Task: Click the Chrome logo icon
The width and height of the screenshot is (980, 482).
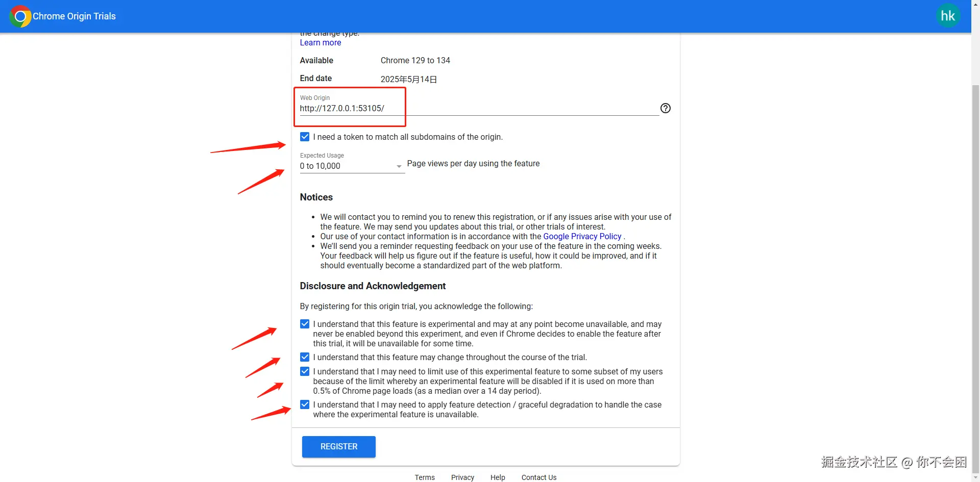Action: (x=20, y=16)
